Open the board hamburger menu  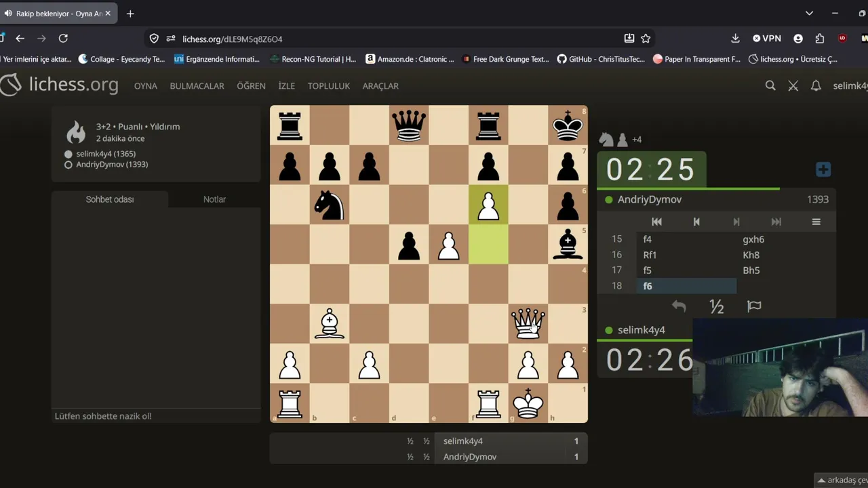coord(816,222)
